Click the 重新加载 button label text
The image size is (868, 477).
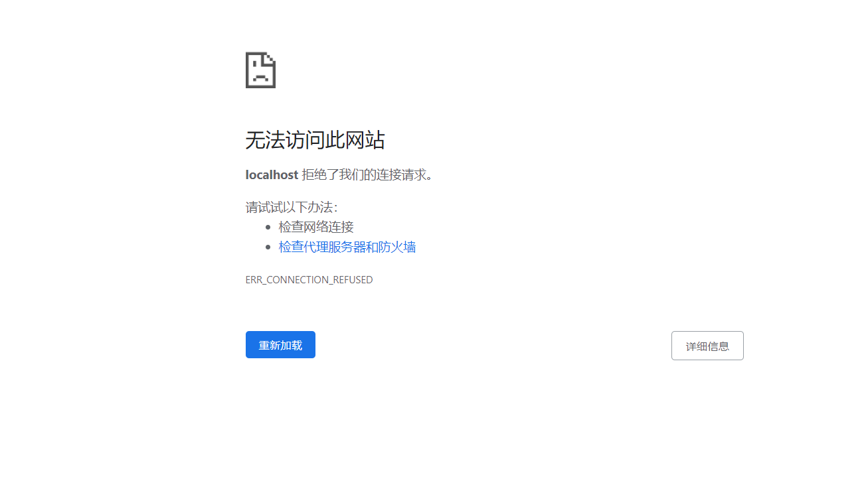click(x=280, y=344)
